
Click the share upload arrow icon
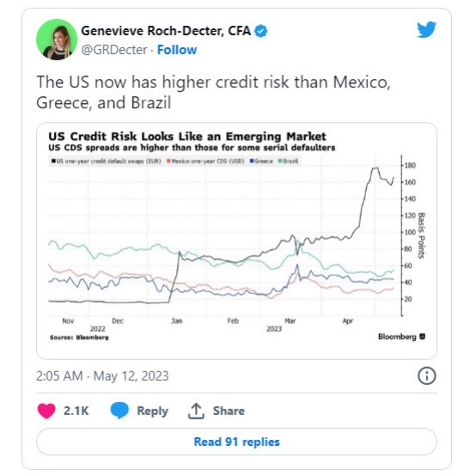(x=196, y=411)
